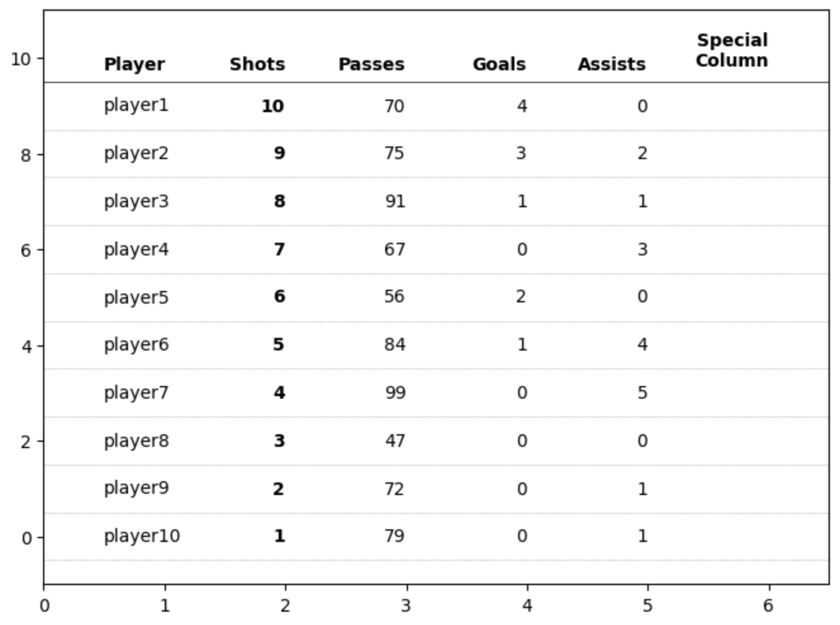Click the Passes value 99 for player7
This screenshot has height=625, width=840.
click(x=394, y=393)
